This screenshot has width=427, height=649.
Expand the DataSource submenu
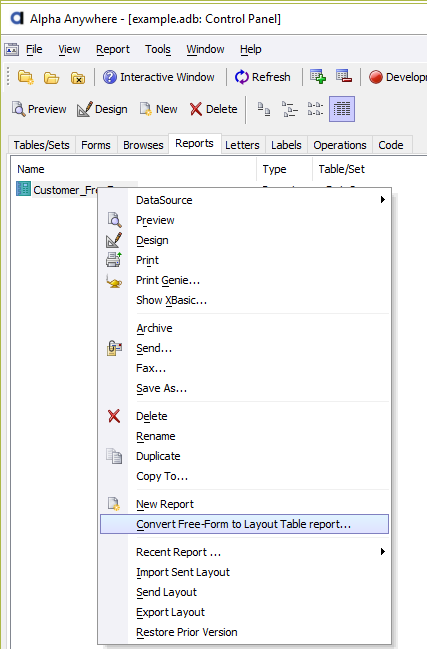pos(244,200)
